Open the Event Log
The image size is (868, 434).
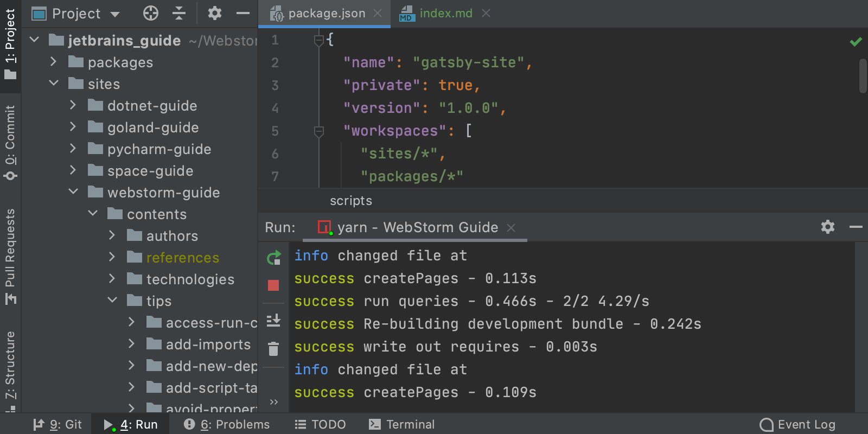point(797,424)
